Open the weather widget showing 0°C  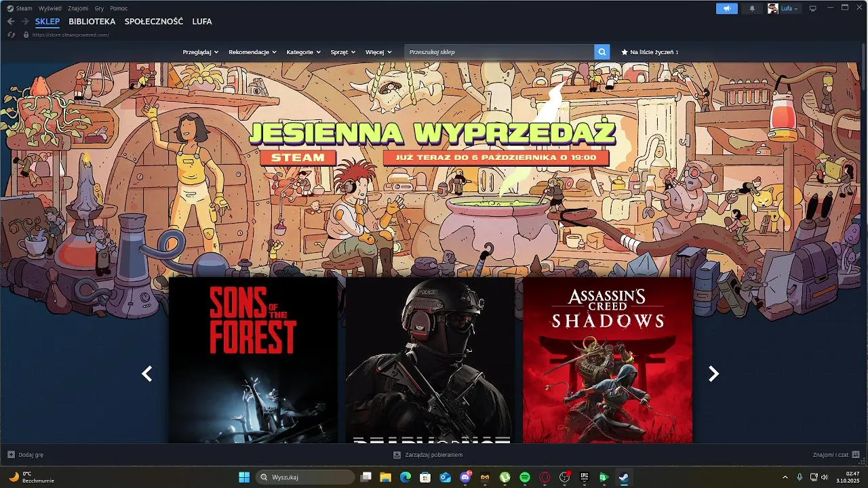tap(31, 477)
